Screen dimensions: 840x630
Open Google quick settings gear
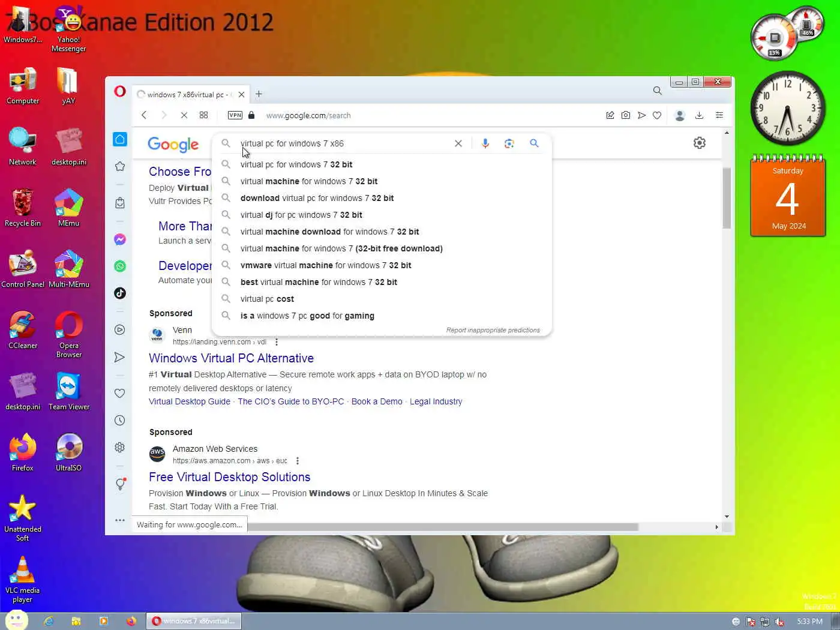[x=700, y=143]
